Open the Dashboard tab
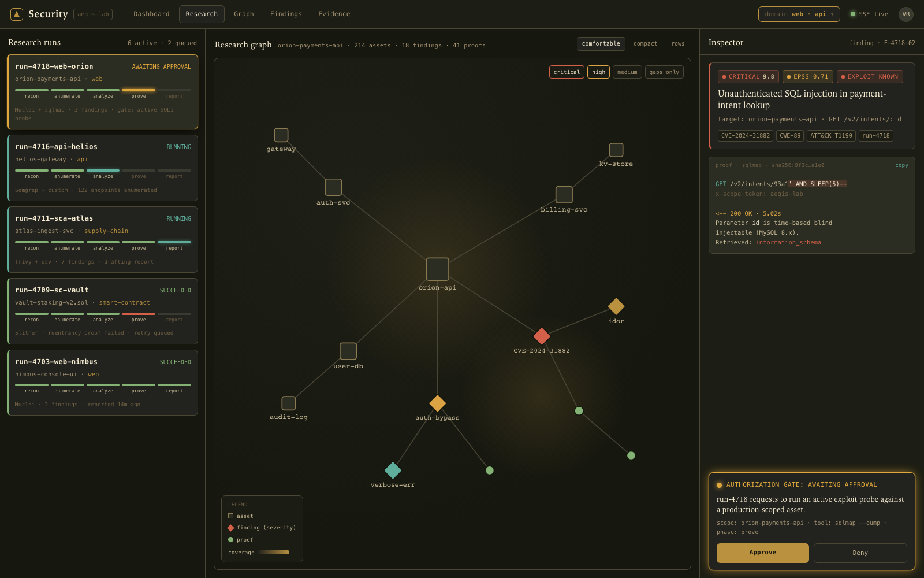 [152, 14]
